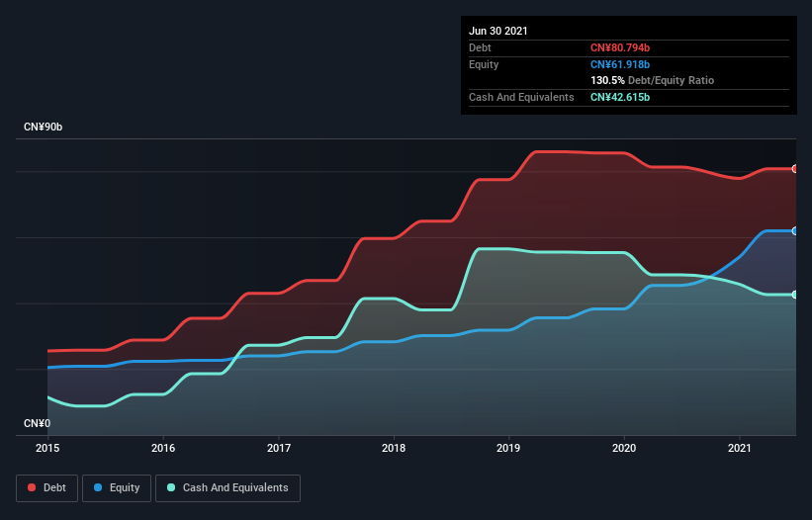Click the Equity value CN¥61.918b

(620, 64)
